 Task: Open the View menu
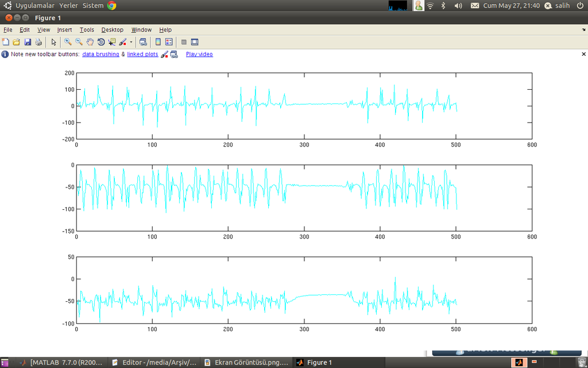coord(44,30)
